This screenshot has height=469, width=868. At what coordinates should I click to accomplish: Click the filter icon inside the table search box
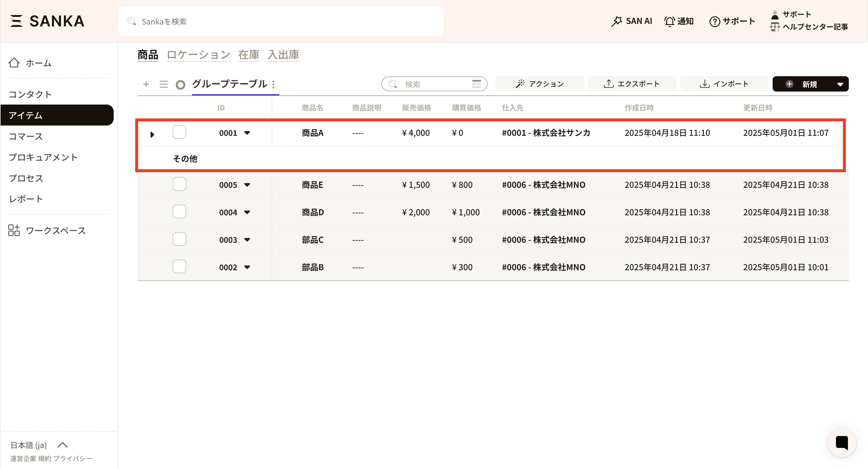coord(476,84)
